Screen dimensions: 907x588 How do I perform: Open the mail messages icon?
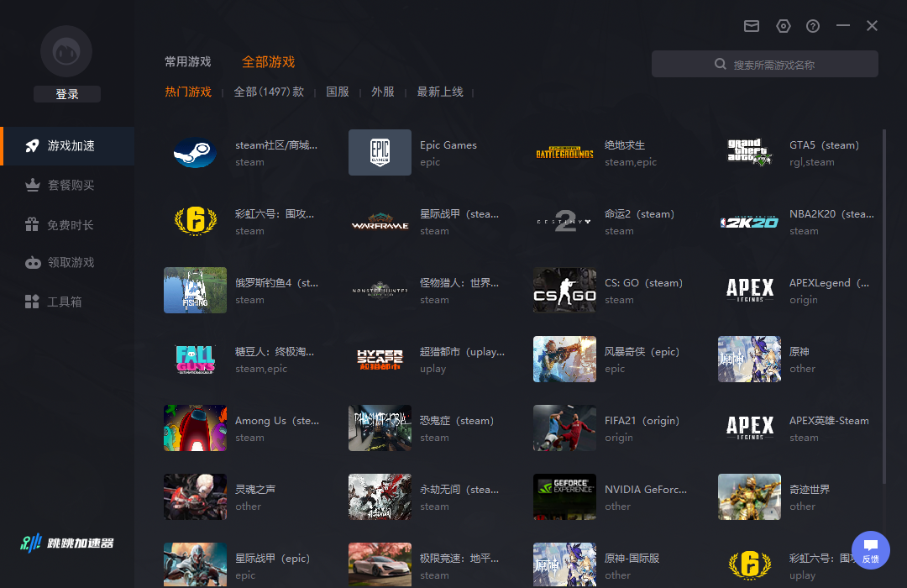point(752,26)
